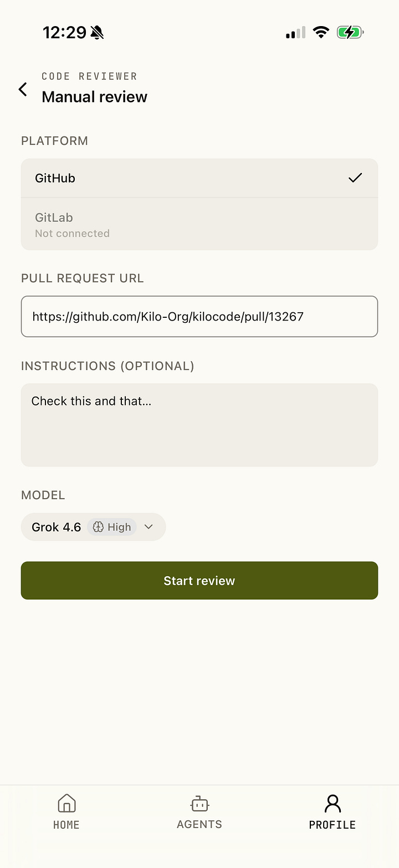Open the Profile person icon

332,803
